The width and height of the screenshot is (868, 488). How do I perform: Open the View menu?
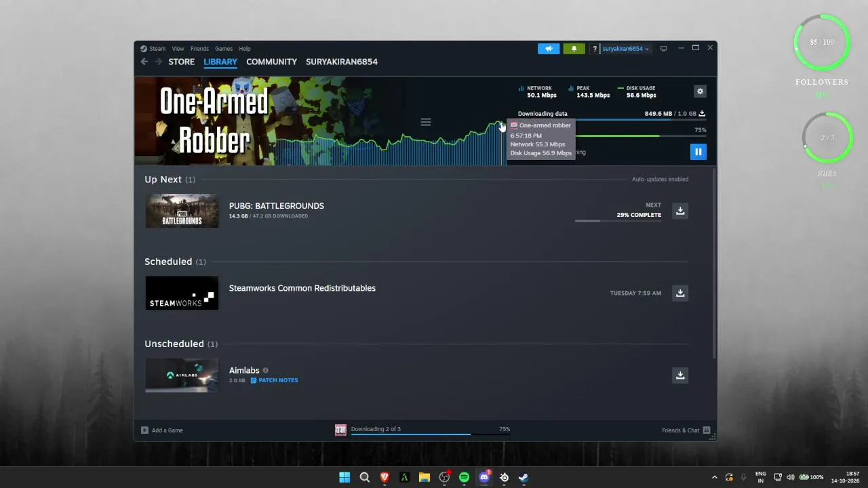(178, 49)
